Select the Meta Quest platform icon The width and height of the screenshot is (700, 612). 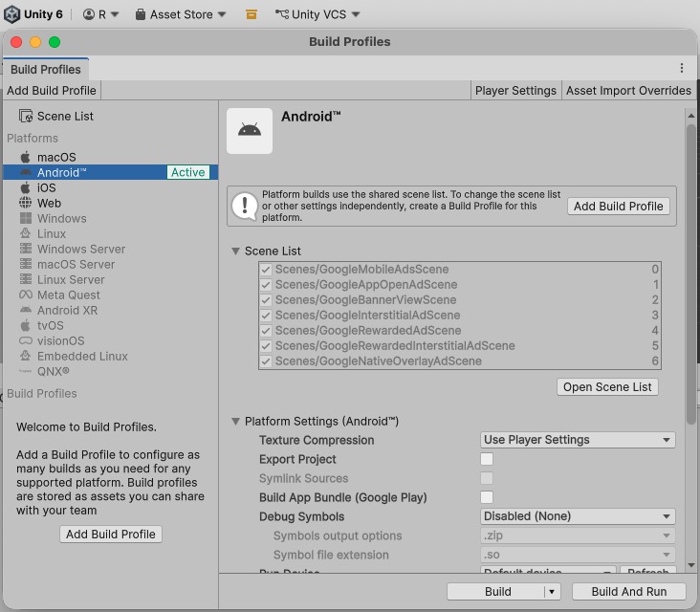pyautogui.click(x=26, y=295)
